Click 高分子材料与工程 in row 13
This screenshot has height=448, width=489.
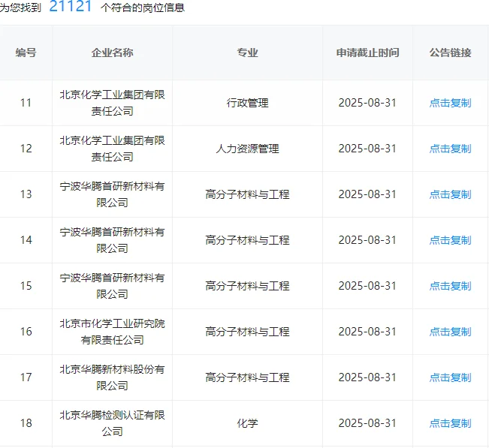pos(247,194)
